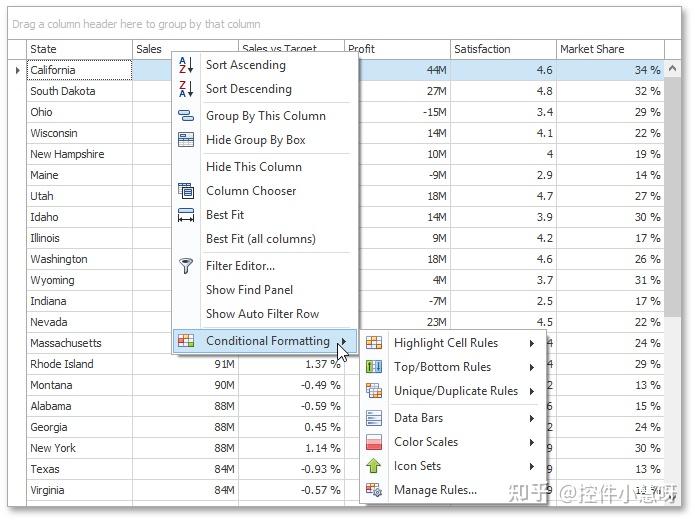Expand the Conditional Formatting submenu arrow

pyautogui.click(x=344, y=341)
